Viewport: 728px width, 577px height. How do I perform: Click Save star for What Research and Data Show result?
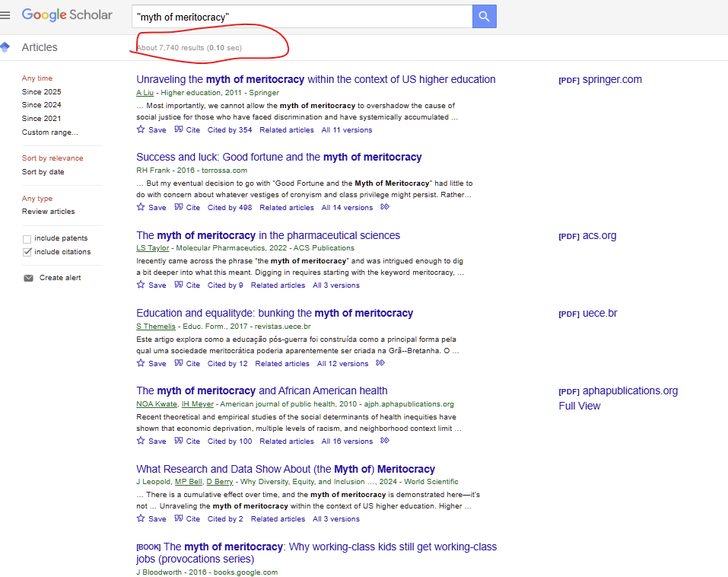141,518
